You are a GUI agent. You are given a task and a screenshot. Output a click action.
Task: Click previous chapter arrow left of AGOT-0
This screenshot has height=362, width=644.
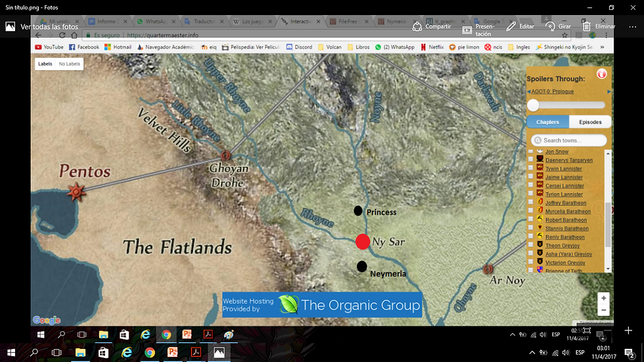point(528,91)
